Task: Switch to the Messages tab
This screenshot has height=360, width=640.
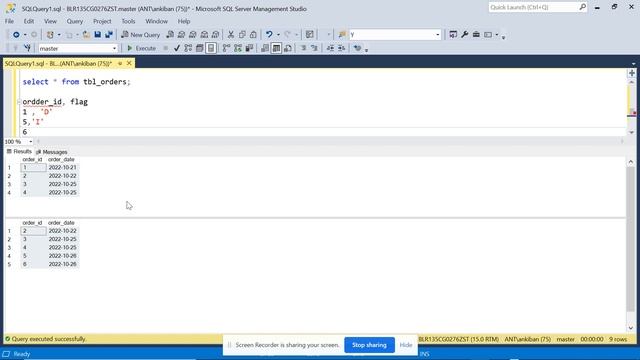Action: [52, 152]
